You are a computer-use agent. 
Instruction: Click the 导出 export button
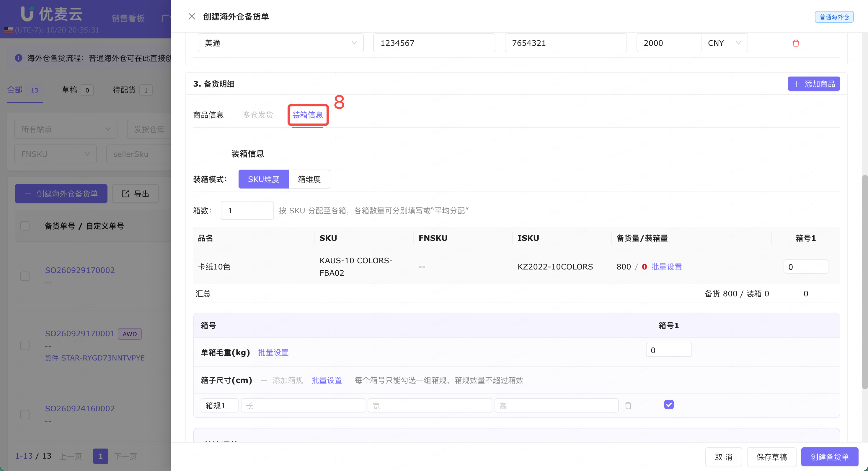coord(136,194)
